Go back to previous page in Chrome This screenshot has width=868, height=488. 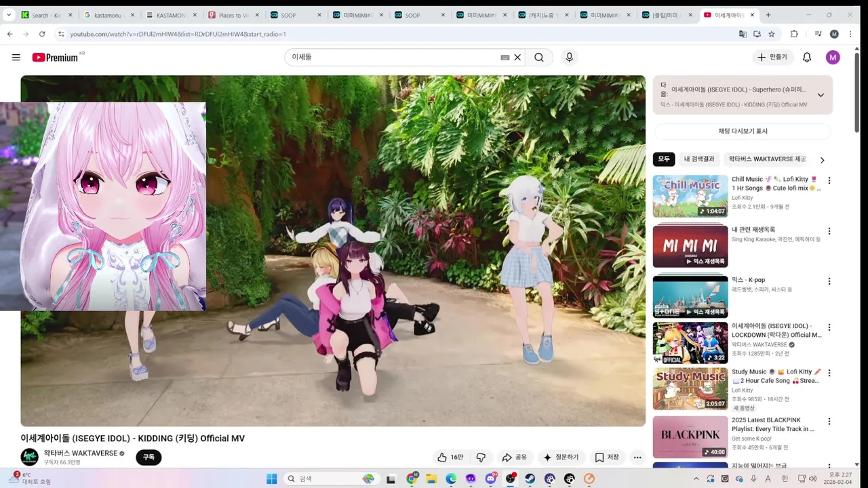(9, 34)
